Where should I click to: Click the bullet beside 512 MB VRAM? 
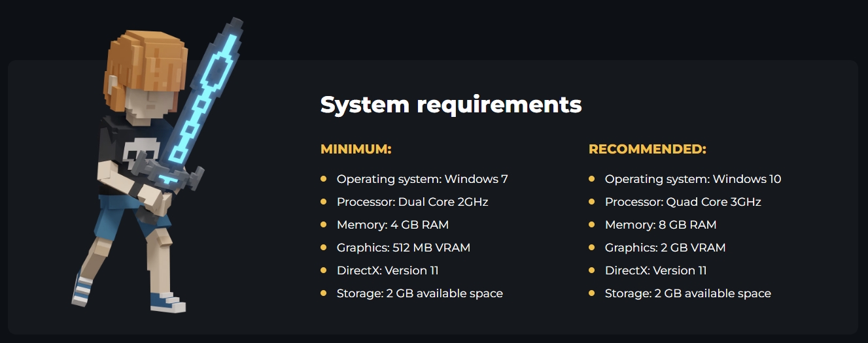(323, 248)
